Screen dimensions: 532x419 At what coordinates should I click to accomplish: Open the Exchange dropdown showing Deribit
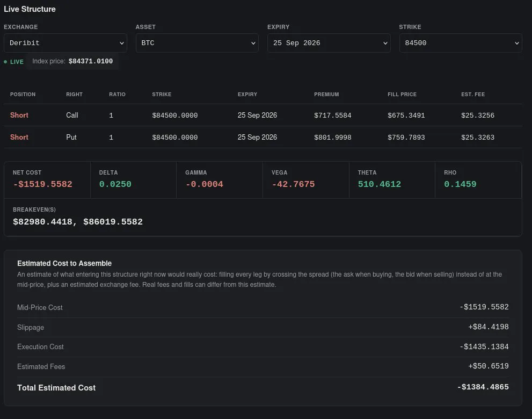(65, 43)
